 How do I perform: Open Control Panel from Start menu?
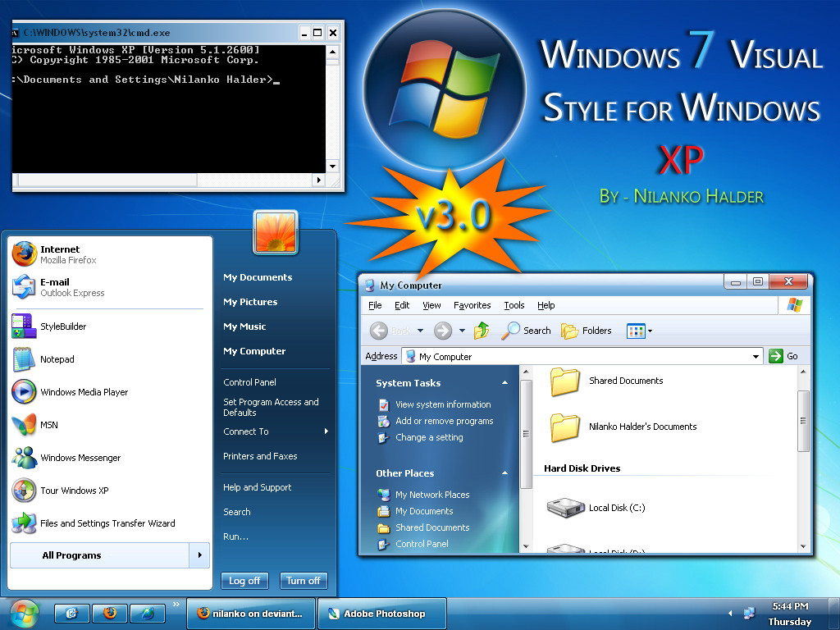[249, 382]
